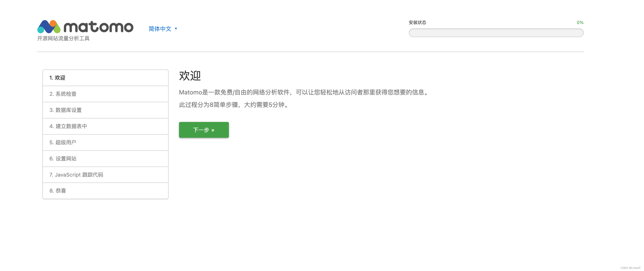Click the 下一步 » button

[204, 130]
